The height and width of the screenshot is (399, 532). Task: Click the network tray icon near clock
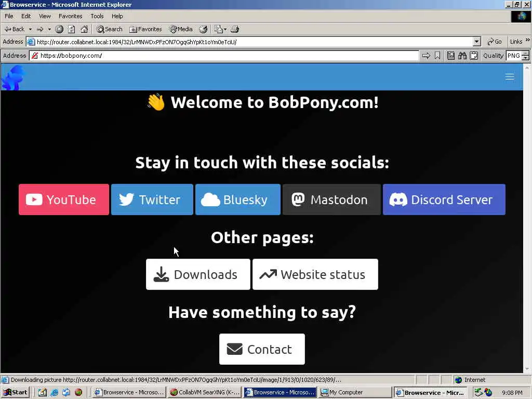[478, 392]
